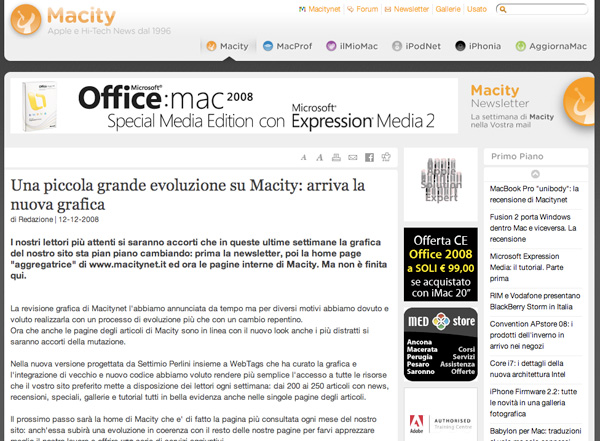
Task: Click the last article toolbar share icon
Action: tap(386, 157)
